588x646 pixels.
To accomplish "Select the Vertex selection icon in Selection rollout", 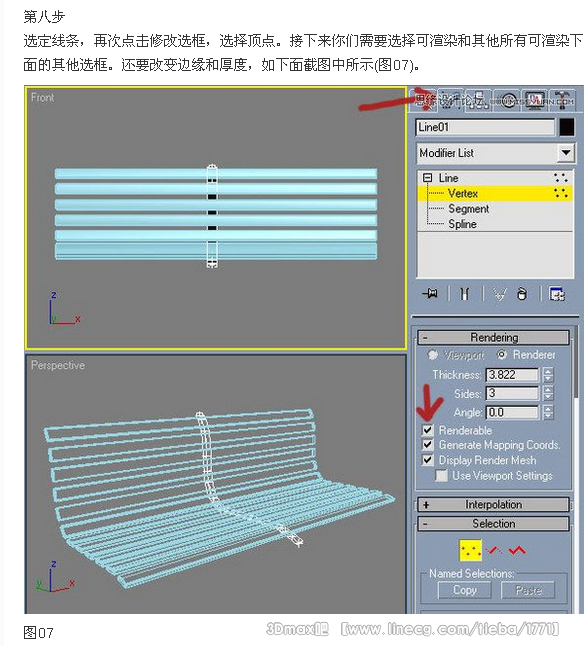I will coord(471,550).
